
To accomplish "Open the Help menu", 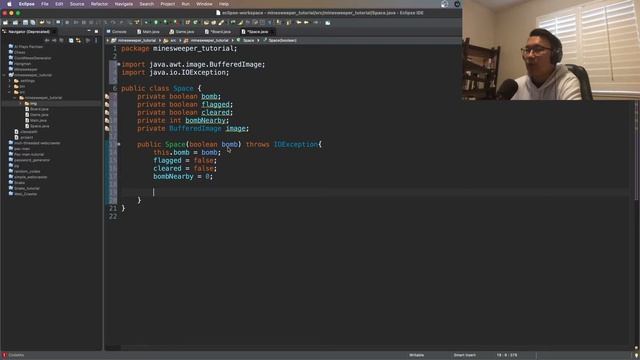I will click(224, 4).
